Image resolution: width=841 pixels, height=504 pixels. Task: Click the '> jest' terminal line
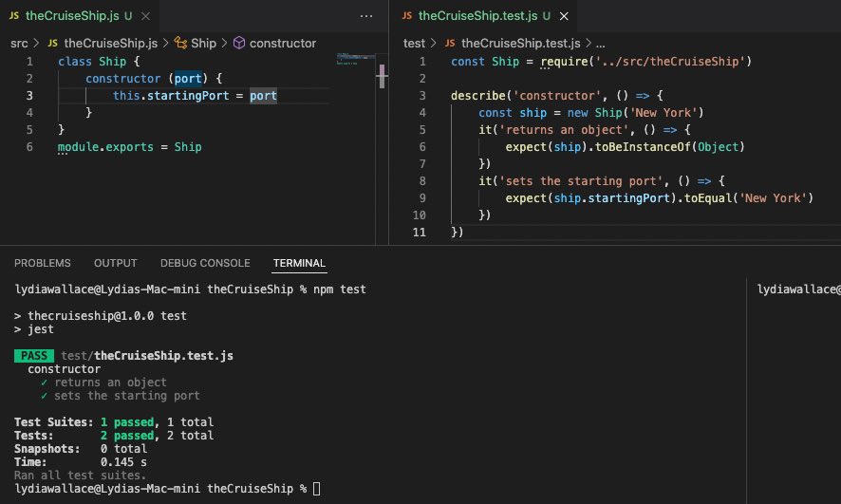click(x=34, y=329)
